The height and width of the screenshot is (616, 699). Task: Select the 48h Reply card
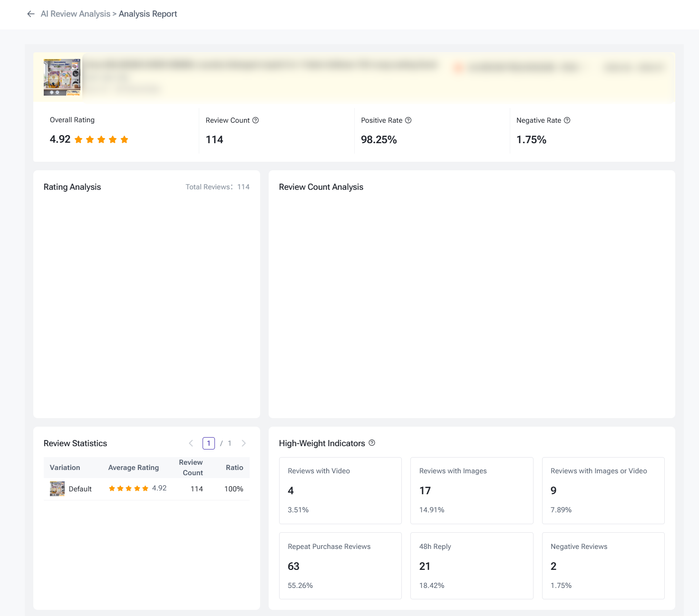(472, 566)
